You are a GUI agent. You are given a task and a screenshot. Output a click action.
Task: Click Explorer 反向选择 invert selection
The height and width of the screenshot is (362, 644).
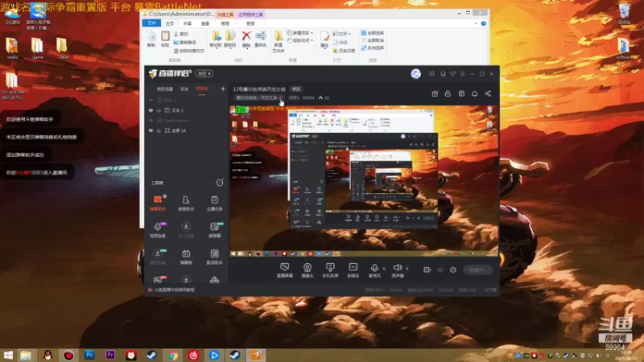coord(373,48)
